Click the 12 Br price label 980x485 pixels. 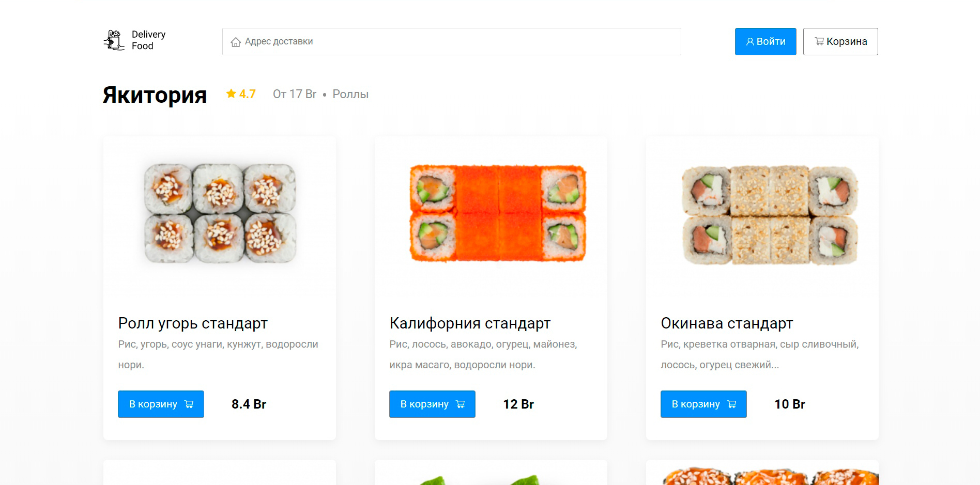518,404
